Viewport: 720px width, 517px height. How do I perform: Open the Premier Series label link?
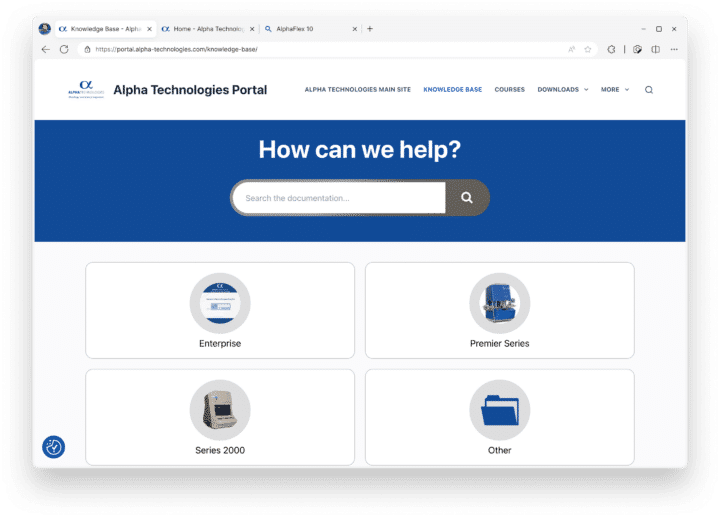(500, 343)
